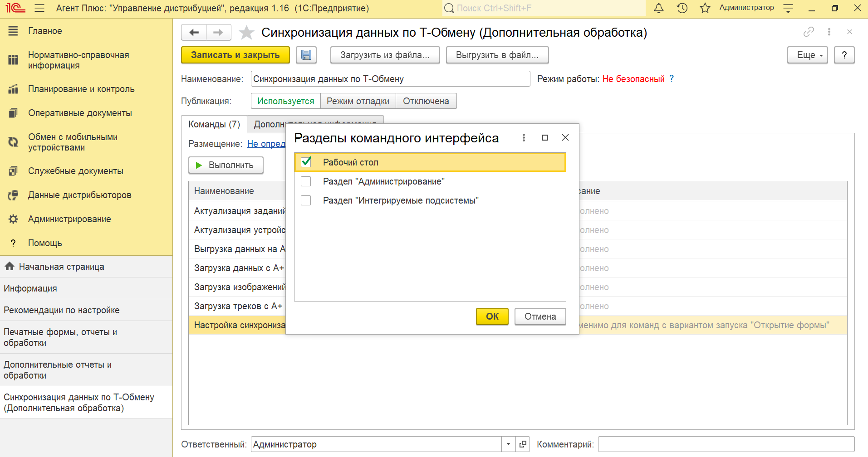Screen dimensions: 868x457
Task: Select row Настройка синхронизации in table
Action: pyautogui.click(x=237, y=325)
